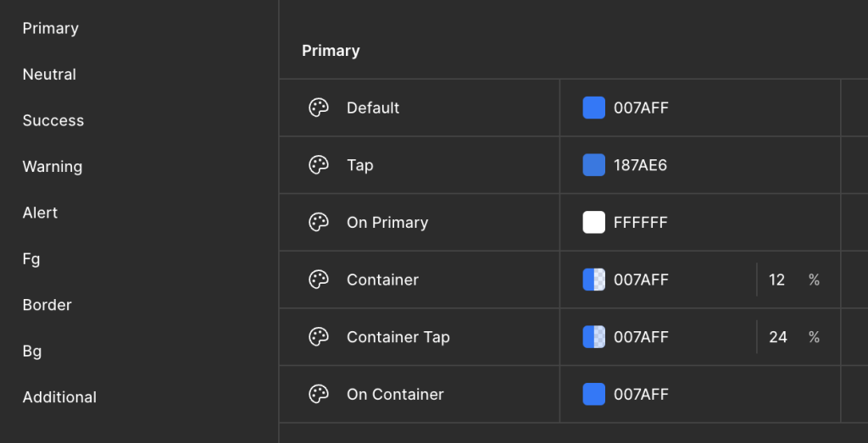868x443 pixels.
Task: Open the Alert section
Action: point(40,213)
